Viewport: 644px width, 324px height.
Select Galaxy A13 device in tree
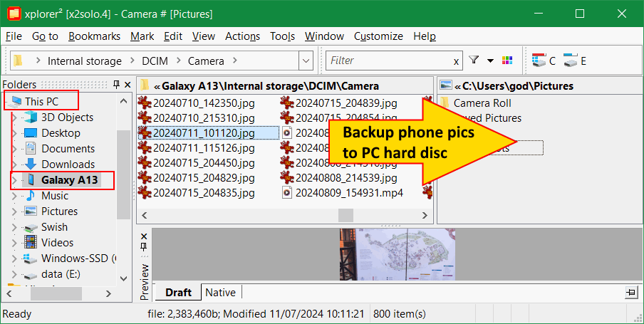pos(69,180)
